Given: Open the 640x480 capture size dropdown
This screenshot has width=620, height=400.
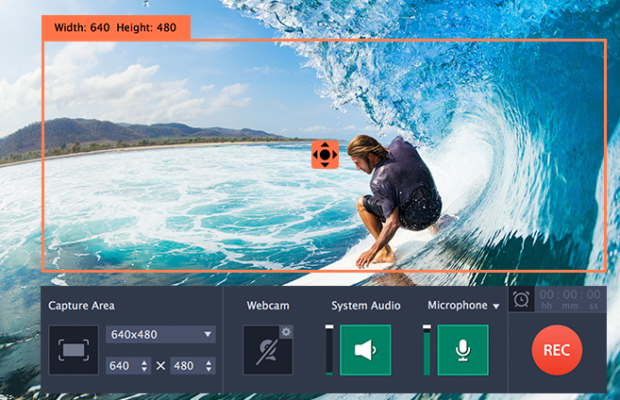Looking at the screenshot, I should point(161,334).
